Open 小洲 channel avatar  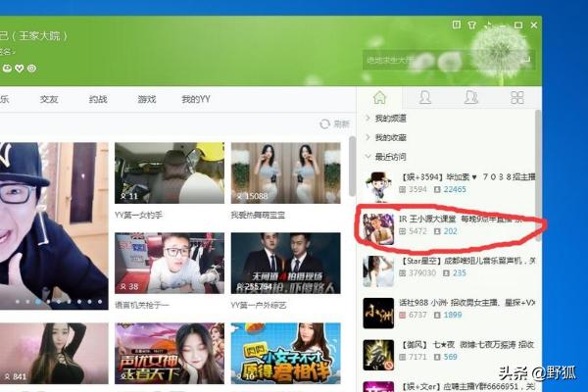coord(378,314)
